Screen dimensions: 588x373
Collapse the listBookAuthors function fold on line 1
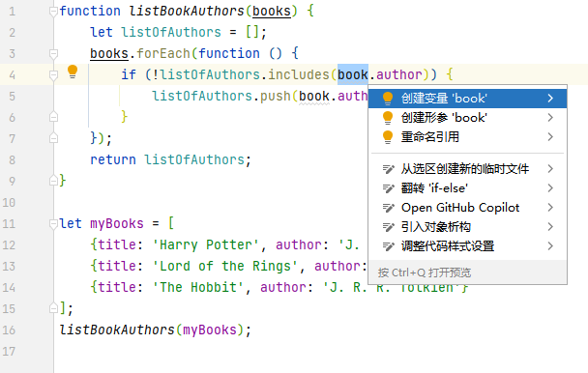point(53,12)
